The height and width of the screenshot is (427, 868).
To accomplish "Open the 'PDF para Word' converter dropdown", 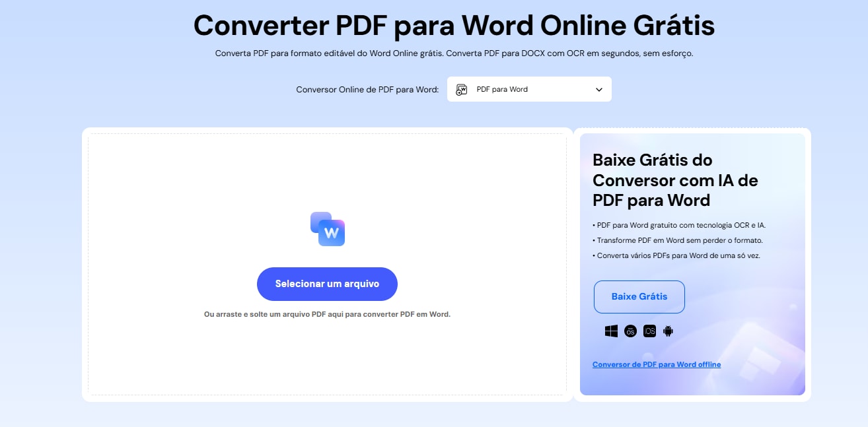I will (x=529, y=89).
